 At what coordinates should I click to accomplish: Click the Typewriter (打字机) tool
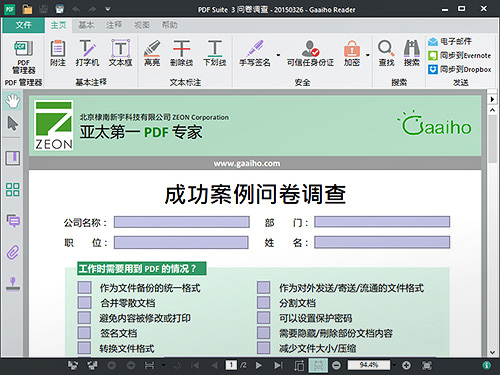pyautogui.click(x=87, y=53)
